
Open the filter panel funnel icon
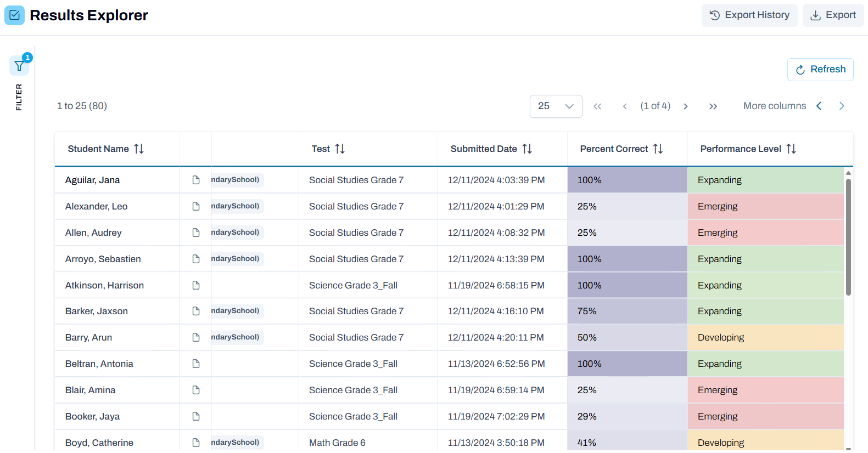19,66
